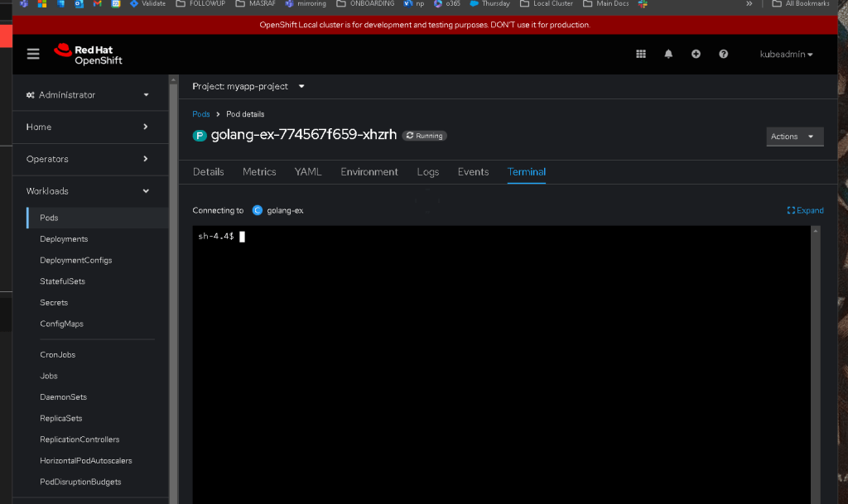Image resolution: width=848 pixels, height=504 pixels.
Task: Click the Running status badge
Action: (425, 136)
